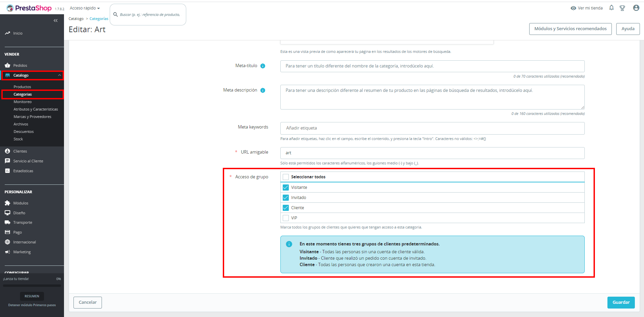Click the Cancelar button
This screenshot has height=317, width=644.
(88, 302)
